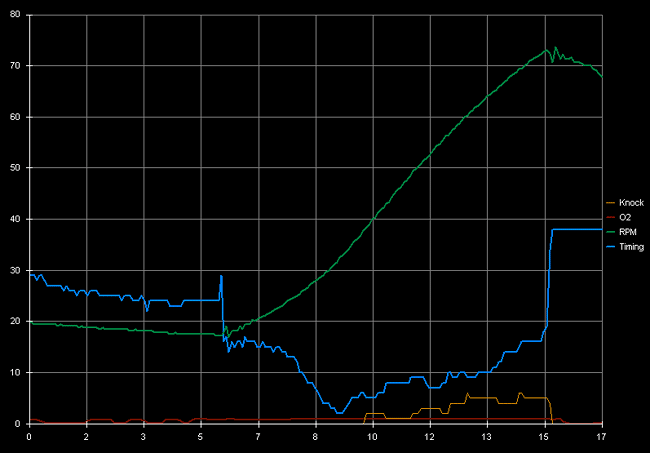
Task: Click the green RPM legend line marker
Action: coord(611,232)
